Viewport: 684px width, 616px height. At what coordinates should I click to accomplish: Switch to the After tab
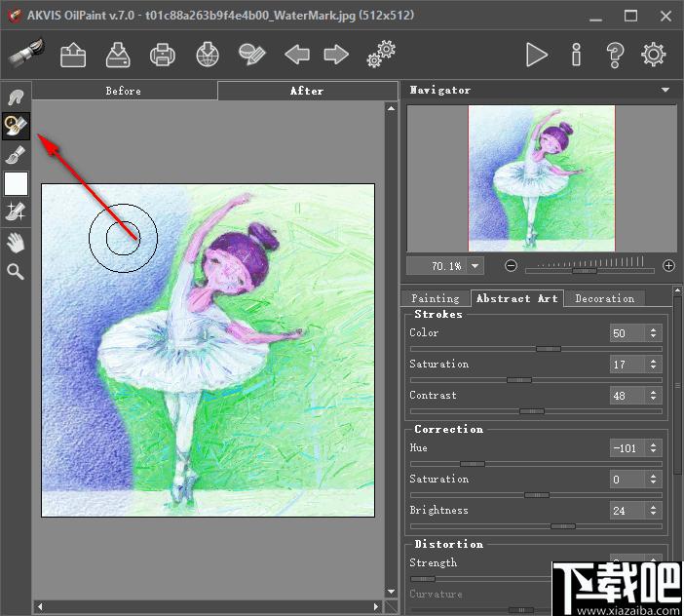pos(308,91)
